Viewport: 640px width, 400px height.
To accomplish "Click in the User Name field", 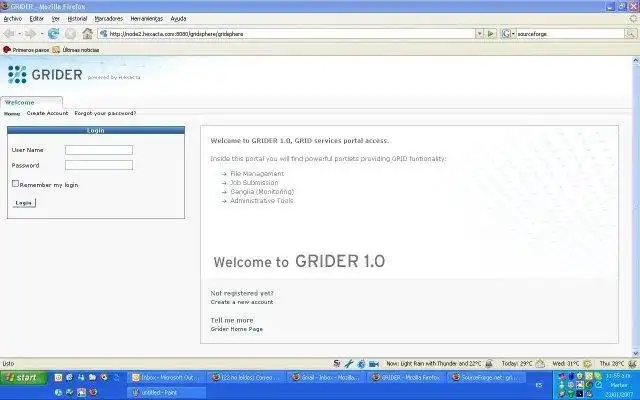I will pos(99,150).
